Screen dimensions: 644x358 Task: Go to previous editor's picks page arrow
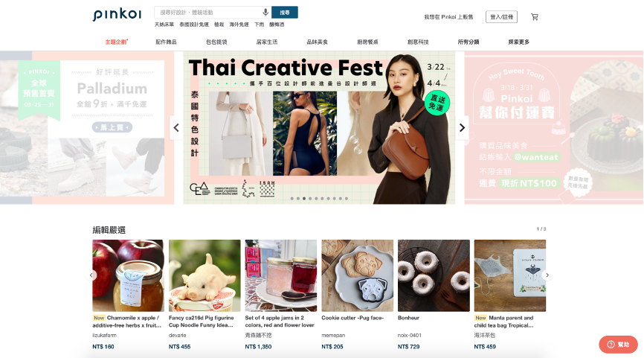91,275
